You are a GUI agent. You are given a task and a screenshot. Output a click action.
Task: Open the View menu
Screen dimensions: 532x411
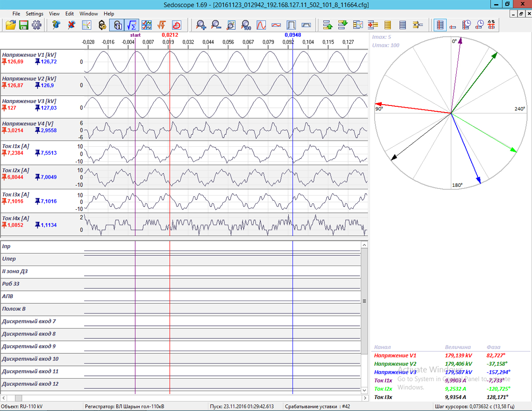coord(55,14)
